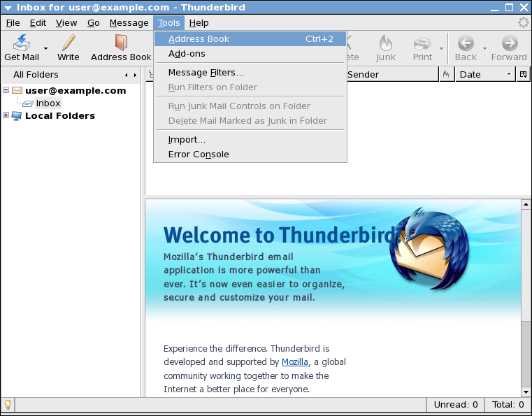Click the Get Mail toolbar icon
This screenshot has width=532, height=416.
click(x=22, y=43)
